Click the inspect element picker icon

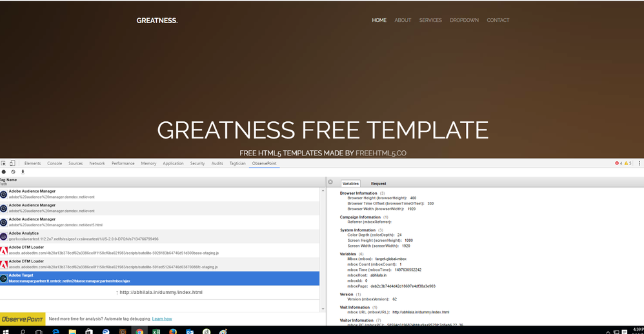click(4, 164)
